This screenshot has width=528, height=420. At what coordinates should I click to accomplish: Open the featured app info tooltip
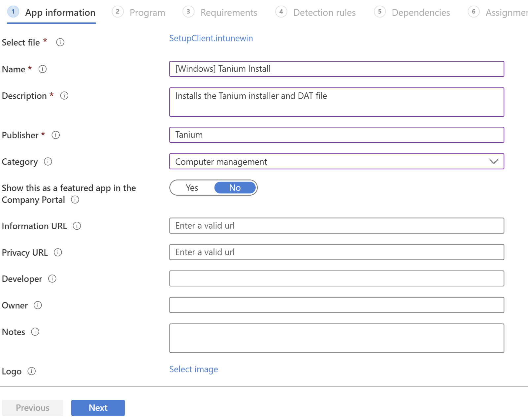(x=76, y=200)
